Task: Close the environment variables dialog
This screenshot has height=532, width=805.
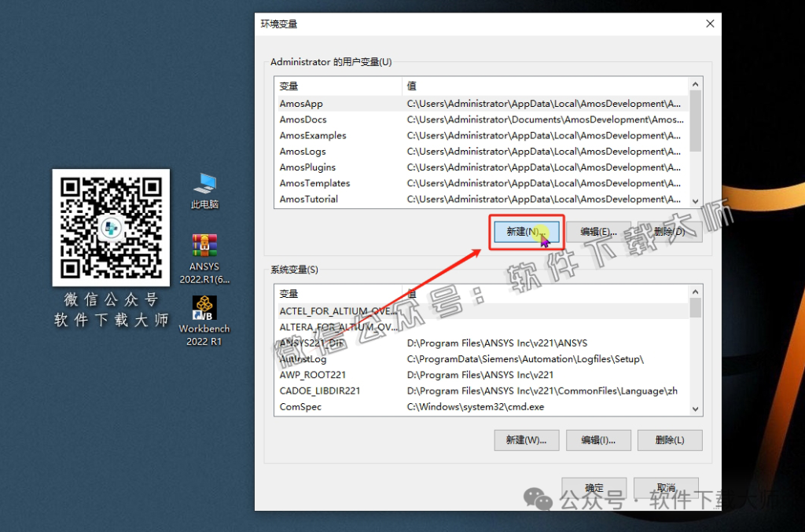Action: click(x=710, y=24)
